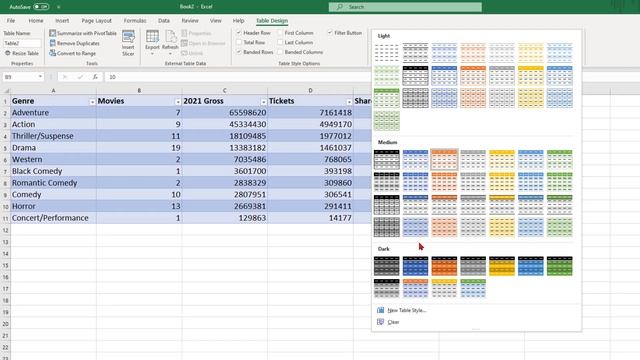
Task: Open the Insert Slicer tool
Action: pyautogui.click(x=128, y=43)
